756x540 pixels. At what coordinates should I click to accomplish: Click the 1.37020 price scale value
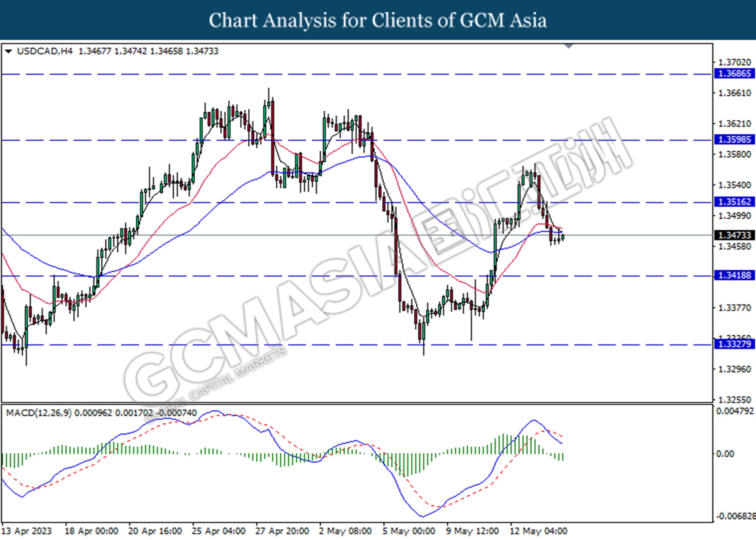pyautogui.click(x=734, y=62)
